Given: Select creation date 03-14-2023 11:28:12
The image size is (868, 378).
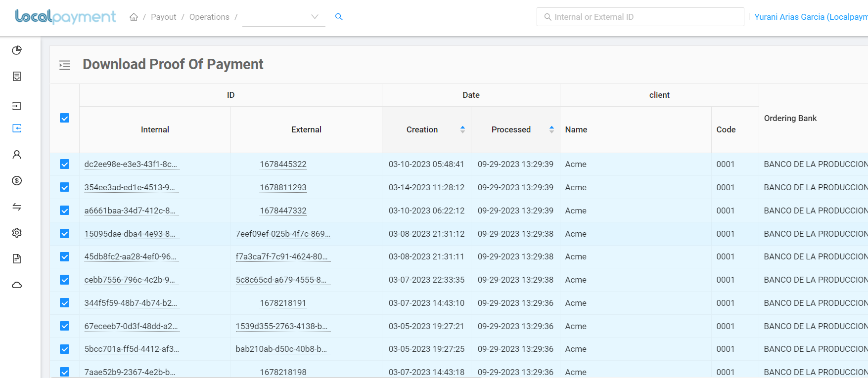Looking at the screenshot, I should click(426, 187).
